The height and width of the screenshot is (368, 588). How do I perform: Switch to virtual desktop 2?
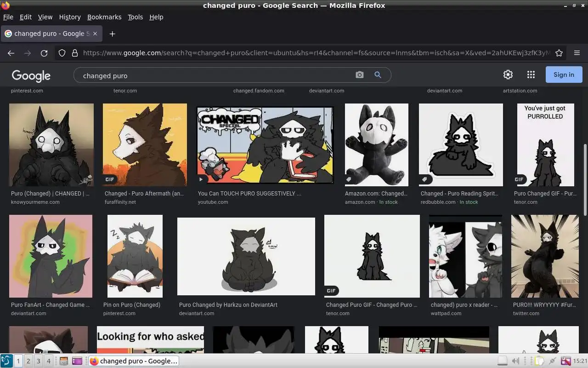pyautogui.click(x=28, y=361)
